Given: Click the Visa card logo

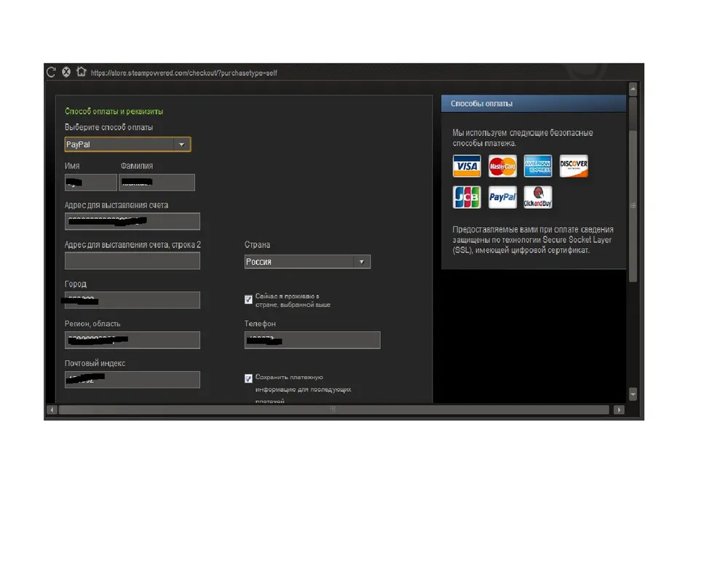Looking at the screenshot, I should (x=467, y=166).
